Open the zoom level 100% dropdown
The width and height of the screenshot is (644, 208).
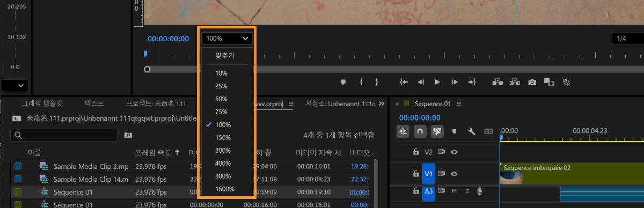(x=227, y=38)
